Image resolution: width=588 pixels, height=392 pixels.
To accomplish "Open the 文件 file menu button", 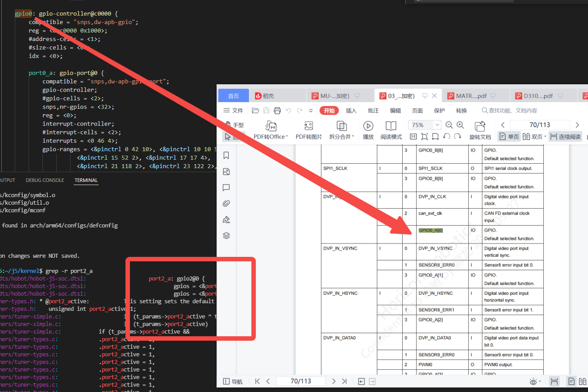I will tap(234, 111).
